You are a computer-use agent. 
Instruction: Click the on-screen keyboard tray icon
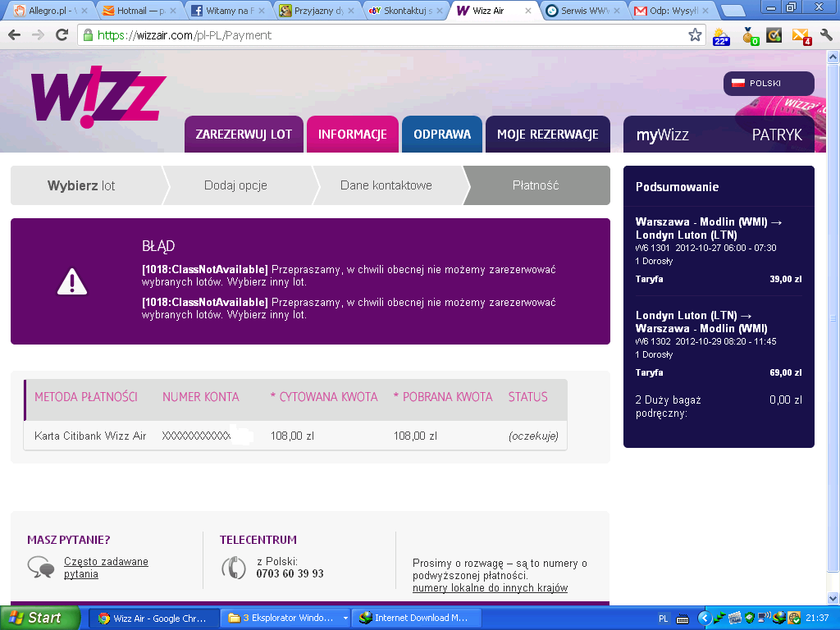[682, 619]
